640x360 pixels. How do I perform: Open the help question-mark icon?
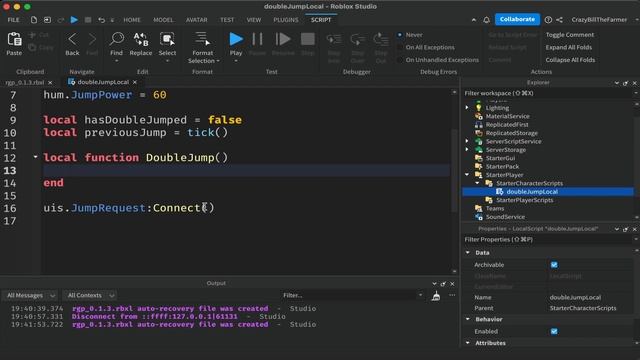click(548, 20)
